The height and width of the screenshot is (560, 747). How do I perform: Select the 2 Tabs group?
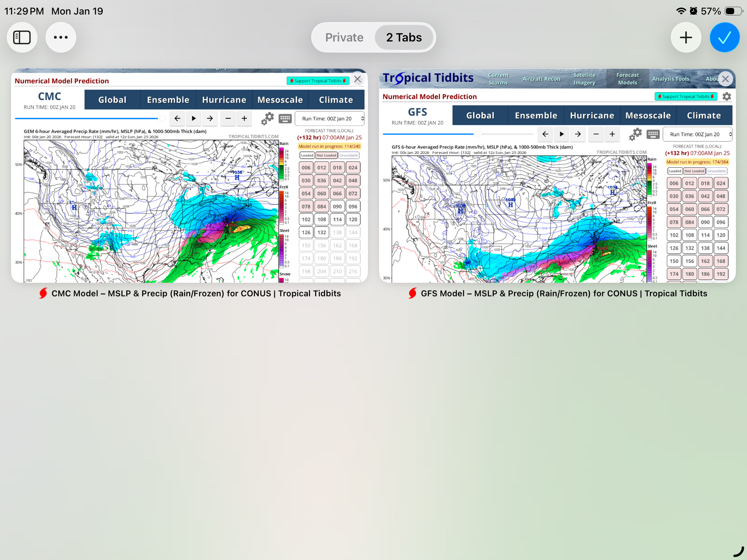coord(404,37)
